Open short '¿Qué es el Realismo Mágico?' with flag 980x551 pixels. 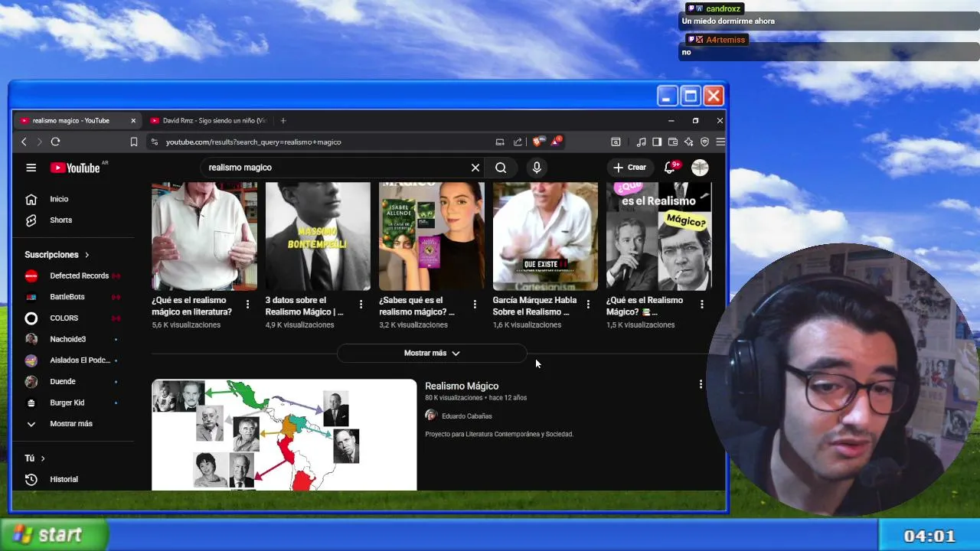pyautogui.click(x=658, y=236)
